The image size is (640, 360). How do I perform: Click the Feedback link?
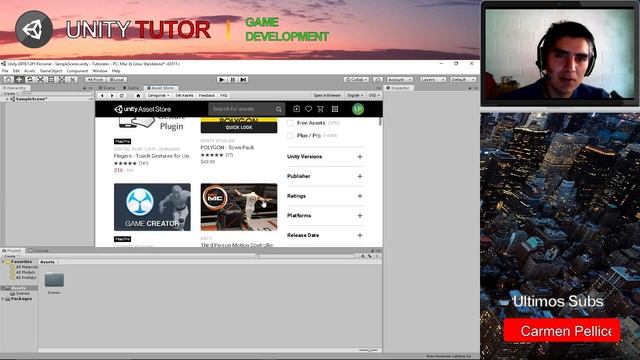tap(207, 96)
